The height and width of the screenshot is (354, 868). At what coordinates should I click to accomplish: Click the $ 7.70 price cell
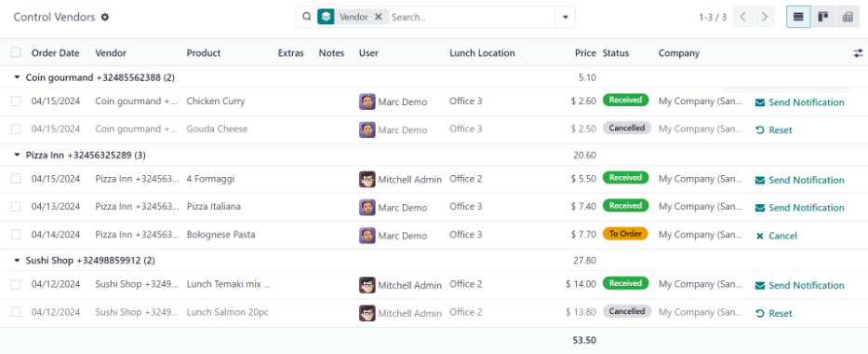(x=583, y=235)
